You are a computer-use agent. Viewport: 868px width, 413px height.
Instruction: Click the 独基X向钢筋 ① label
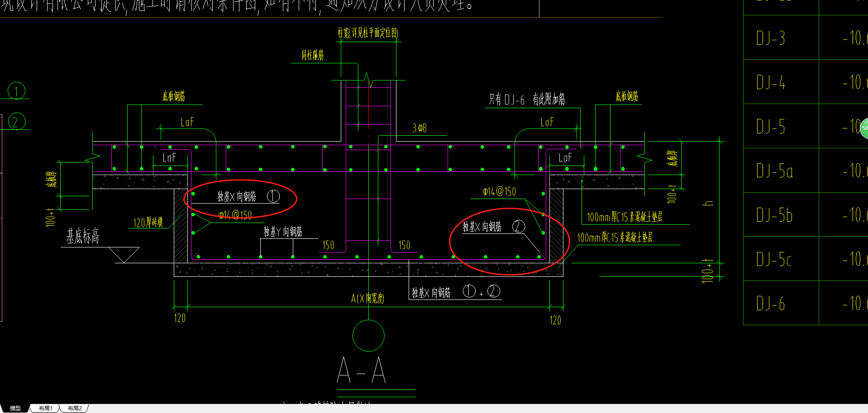click(x=248, y=196)
